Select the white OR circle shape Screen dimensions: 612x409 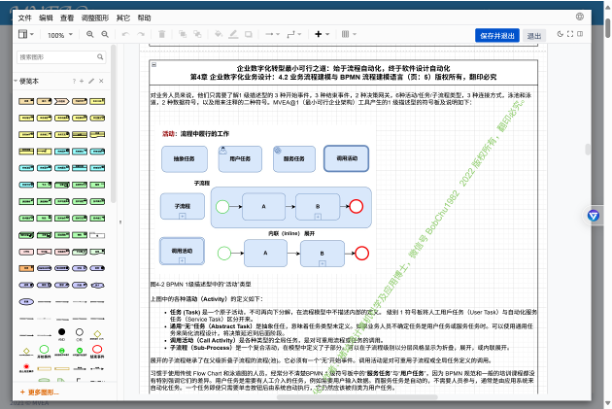pos(79,332)
